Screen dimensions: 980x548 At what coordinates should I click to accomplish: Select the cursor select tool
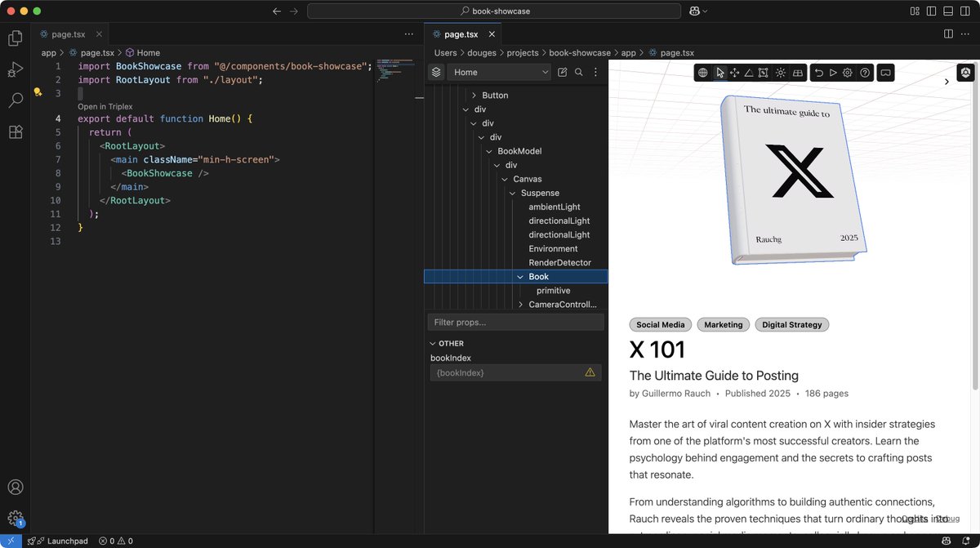719,73
